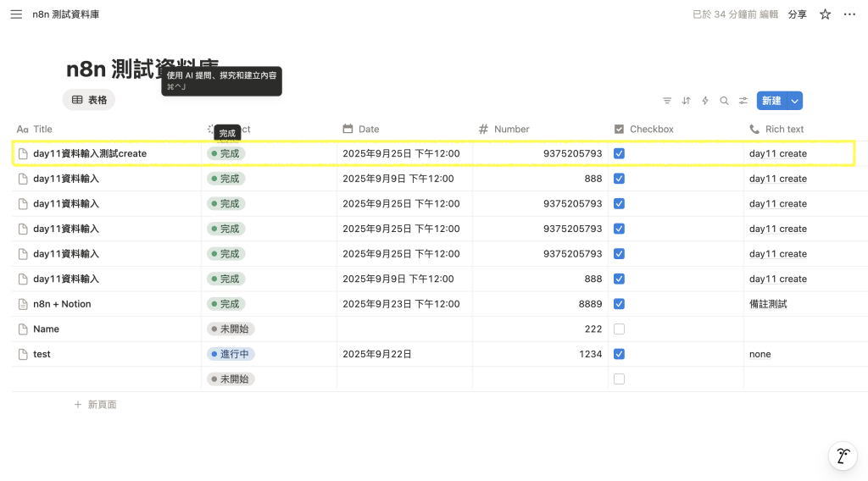
Task: Check the checkbox in Name row
Action: point(619,329)
